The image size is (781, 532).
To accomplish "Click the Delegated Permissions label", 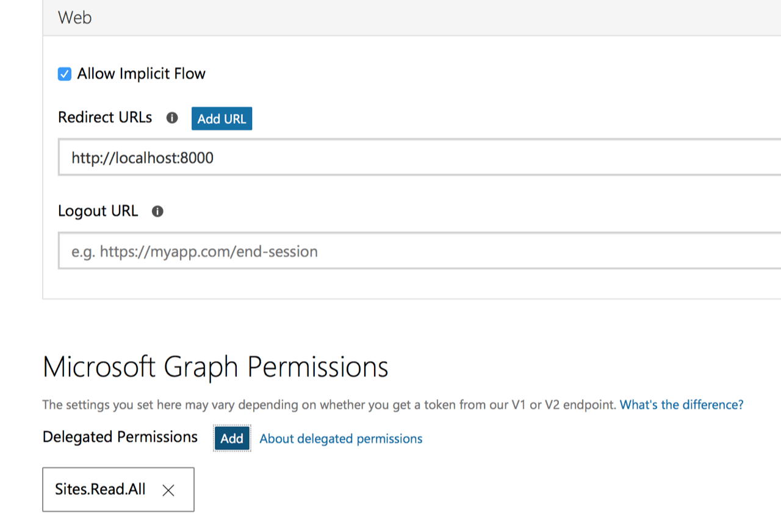I will tap(120, 437).
